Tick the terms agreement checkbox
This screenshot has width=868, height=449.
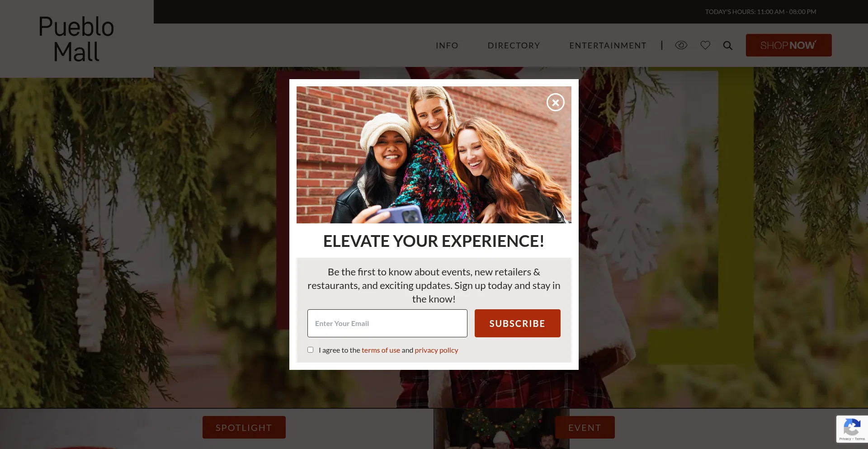(310, 350)
